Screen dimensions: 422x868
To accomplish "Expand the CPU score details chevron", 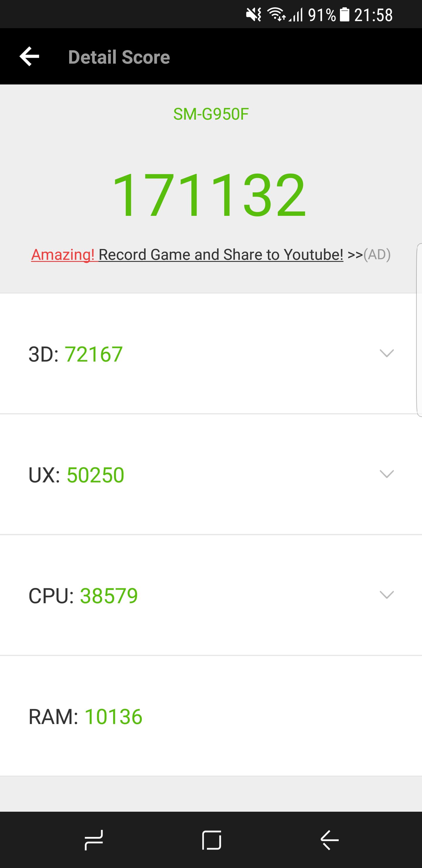I will [x=386, y=594].
